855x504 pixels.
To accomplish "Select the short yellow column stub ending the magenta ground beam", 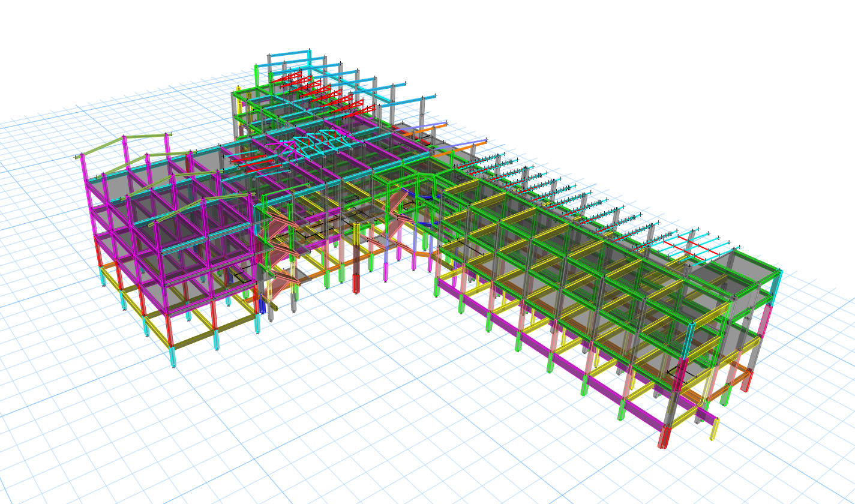I will [715, 429].
